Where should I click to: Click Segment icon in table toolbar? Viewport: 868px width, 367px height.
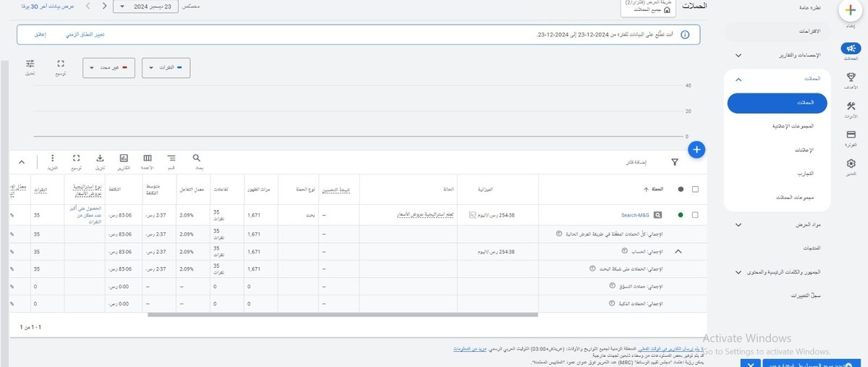pos(171,158)
